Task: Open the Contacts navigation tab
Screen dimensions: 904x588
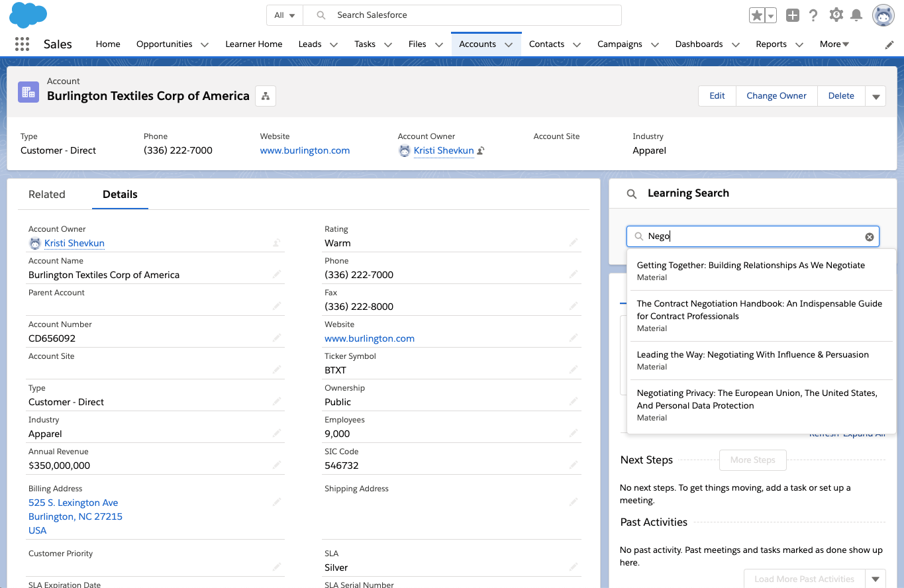Action: 546,44
